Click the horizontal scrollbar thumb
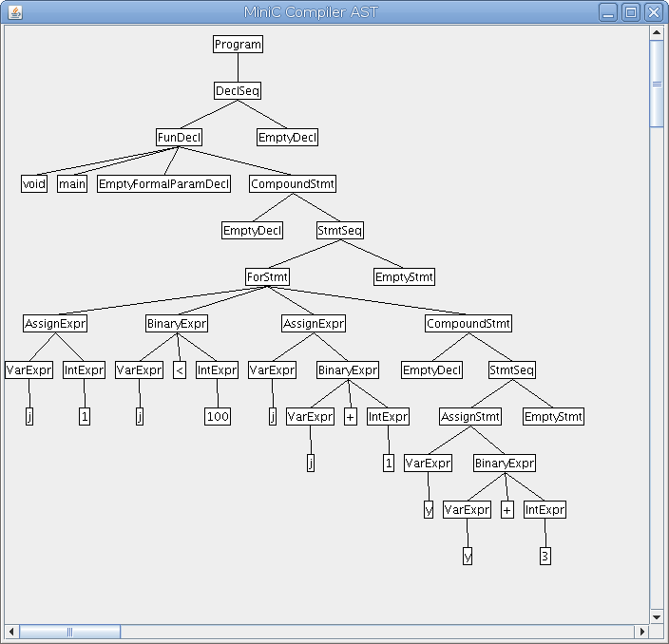 coord(69,632)
